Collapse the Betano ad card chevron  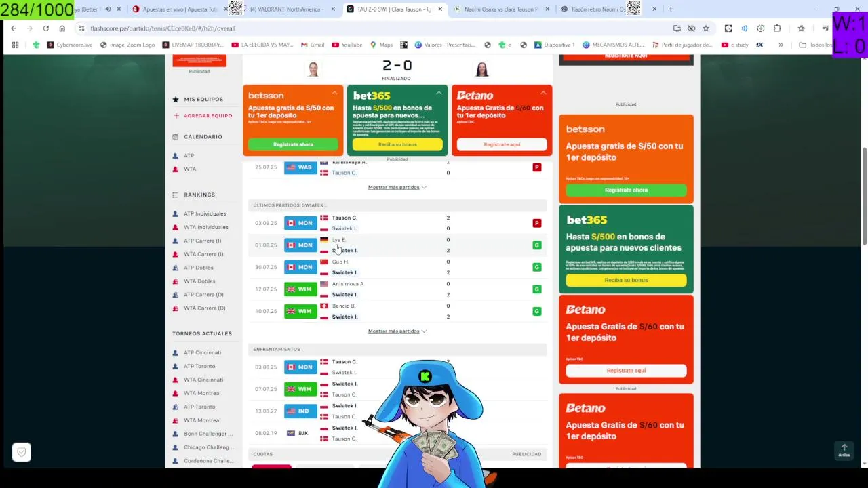click(x=543, y=93)
